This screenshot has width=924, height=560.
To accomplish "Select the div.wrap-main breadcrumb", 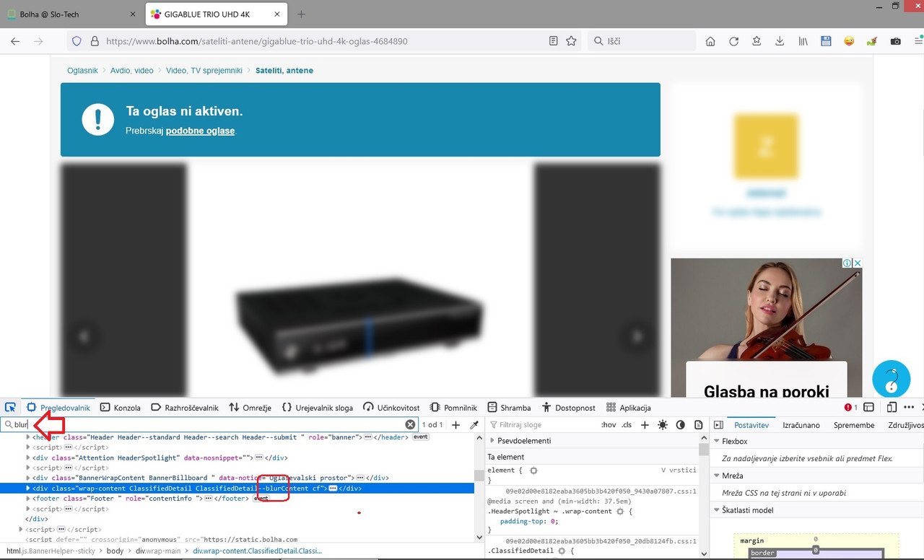I will [x=159, y=551].
